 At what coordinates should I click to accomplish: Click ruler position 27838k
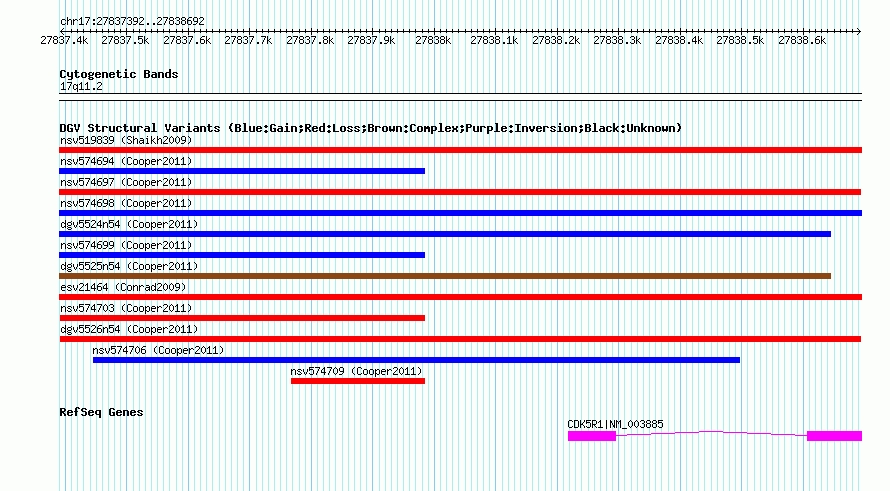point(433,40)
